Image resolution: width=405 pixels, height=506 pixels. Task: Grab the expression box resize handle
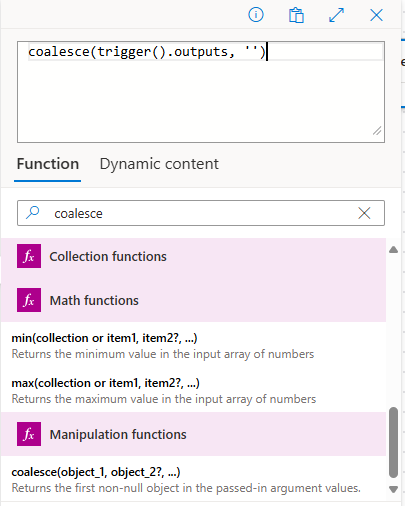pos(377,131)
